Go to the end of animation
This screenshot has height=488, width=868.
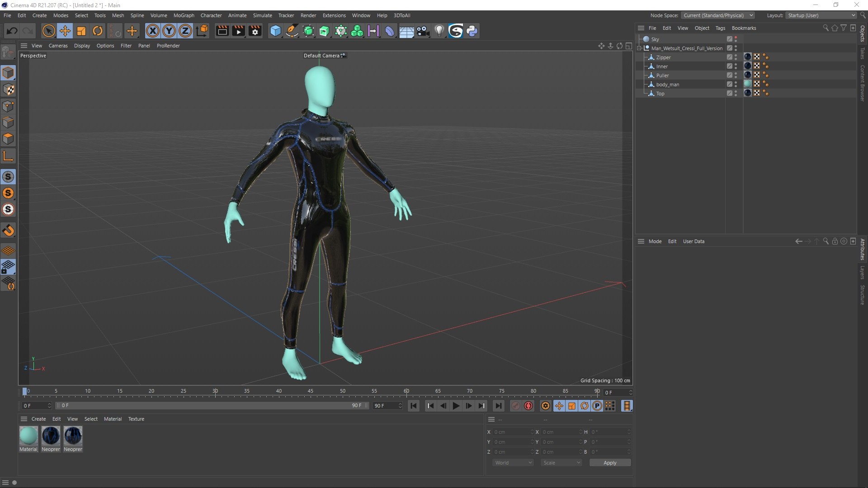pos(498,406)
